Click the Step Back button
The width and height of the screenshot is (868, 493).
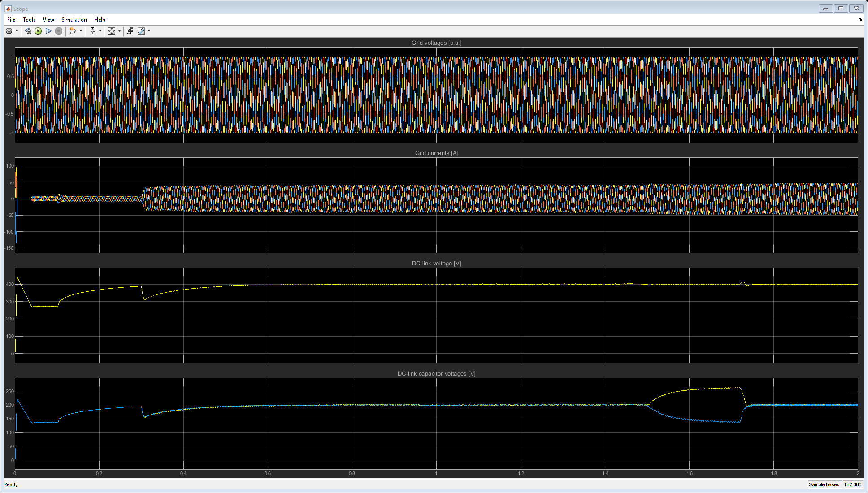[x=28, y=31]
